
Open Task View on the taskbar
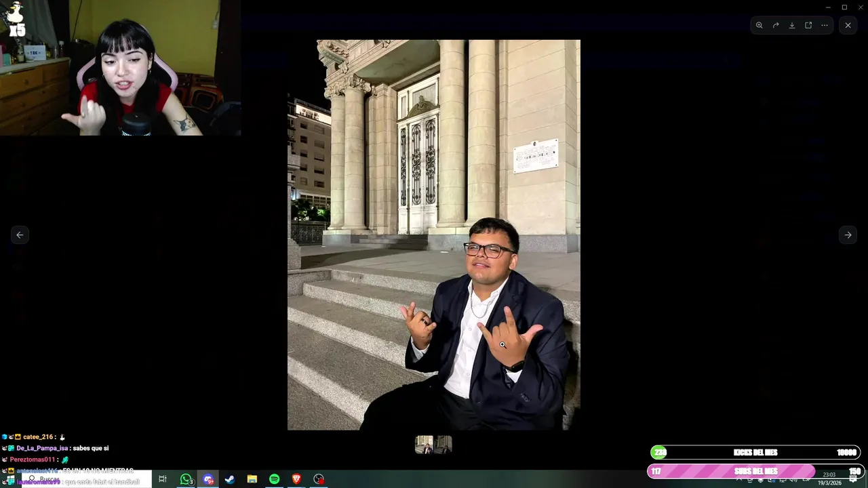pyautogui.click(x=162, y=479)
